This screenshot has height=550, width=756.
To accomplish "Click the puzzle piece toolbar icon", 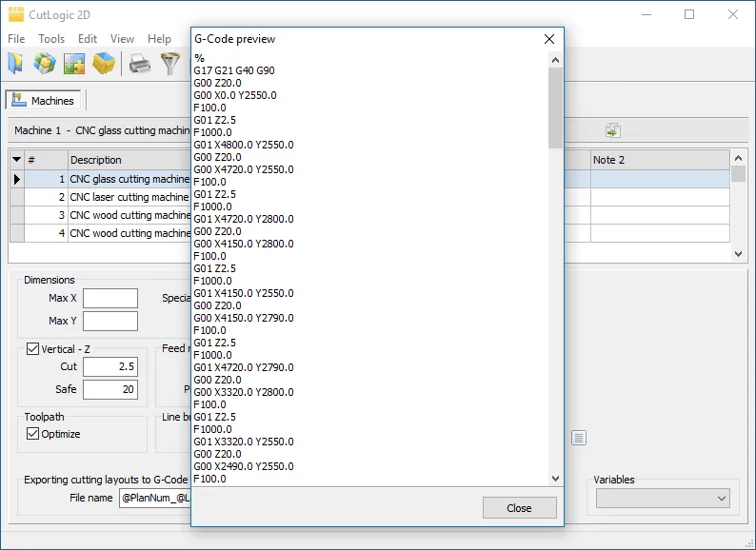I will click(x=73, y=64).
